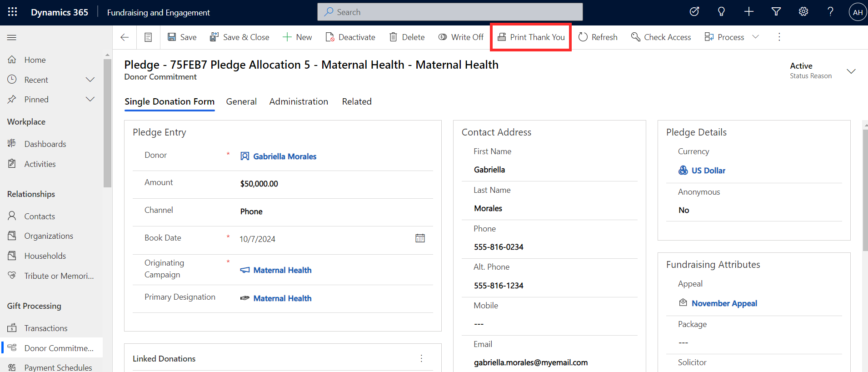The width and height of the screenshot is (868, 372).
Task: Open the AH user account avatar
Action: pyautogui.click(x=858, y=12)
